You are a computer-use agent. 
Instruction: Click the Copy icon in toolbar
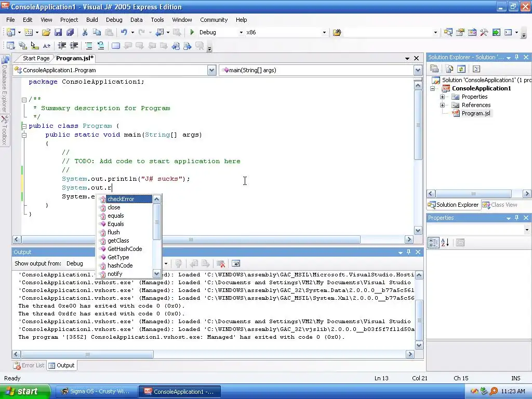[x=97, y=33]
